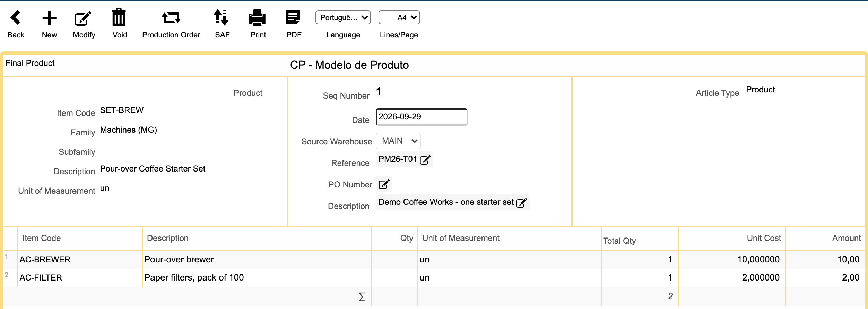
Task: Click the Print label in the toolbar
Action: coord(258,35)
